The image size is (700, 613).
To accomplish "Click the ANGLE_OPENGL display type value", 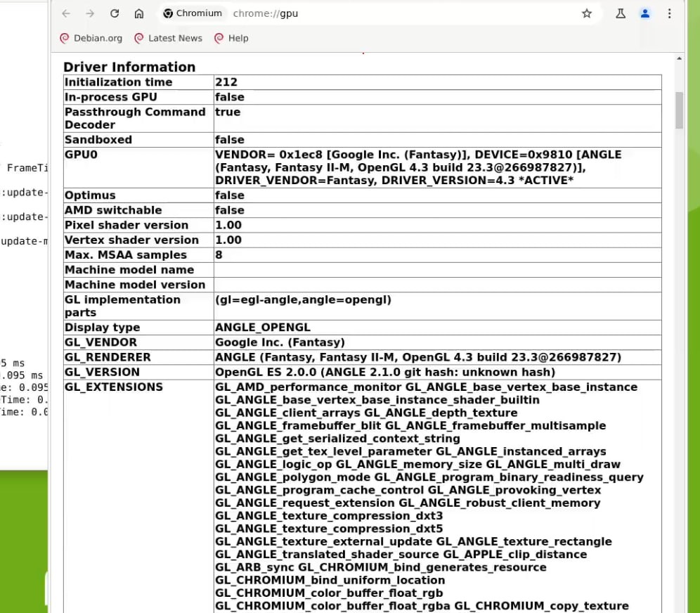I will tap(262, 328).
